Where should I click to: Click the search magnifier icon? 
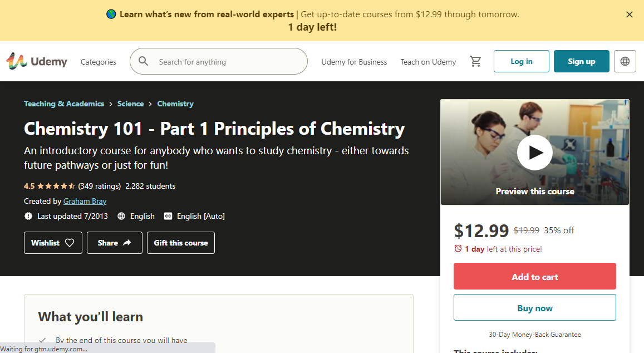pos(144,61)
